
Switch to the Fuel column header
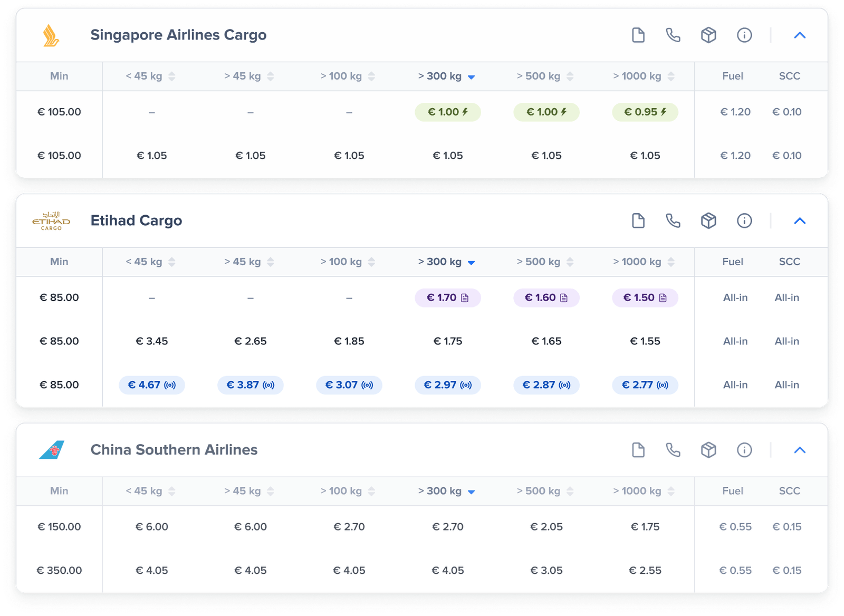coord(733,76)
